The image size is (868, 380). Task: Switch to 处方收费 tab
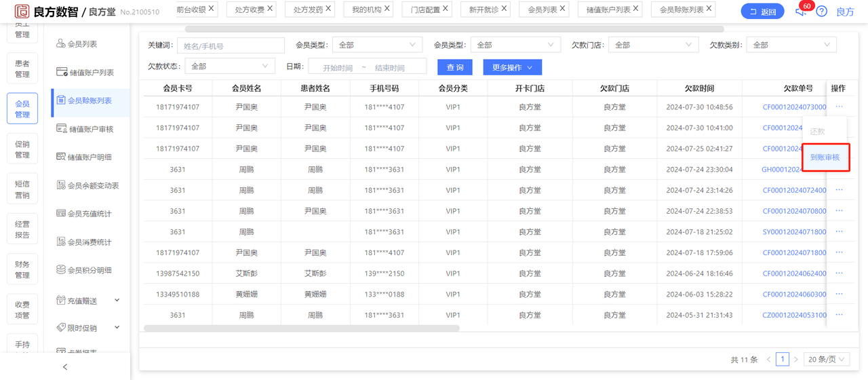(x=250, y=9)
